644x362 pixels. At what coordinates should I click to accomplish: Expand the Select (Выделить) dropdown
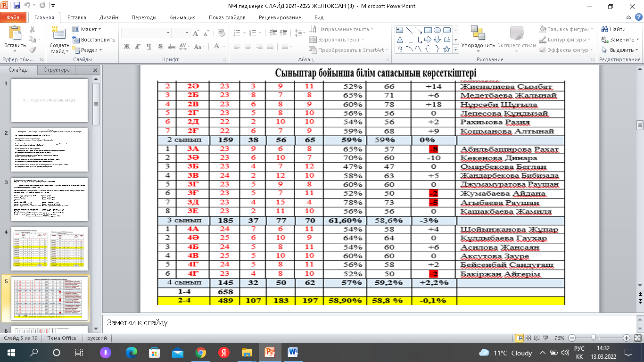621,50
